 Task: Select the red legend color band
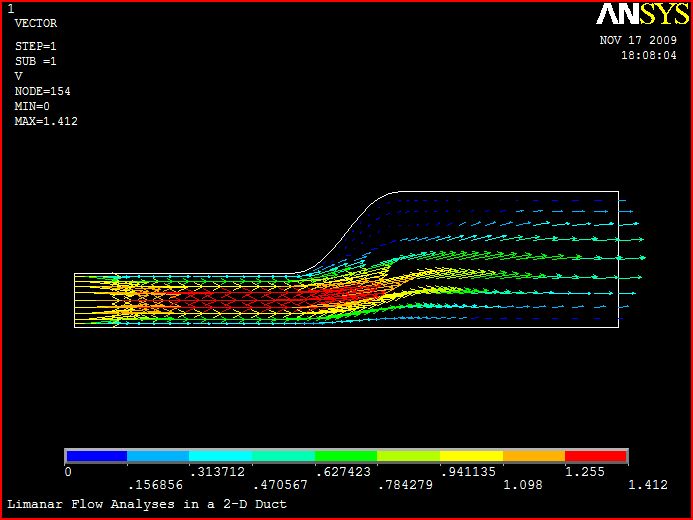click(596, 456)
